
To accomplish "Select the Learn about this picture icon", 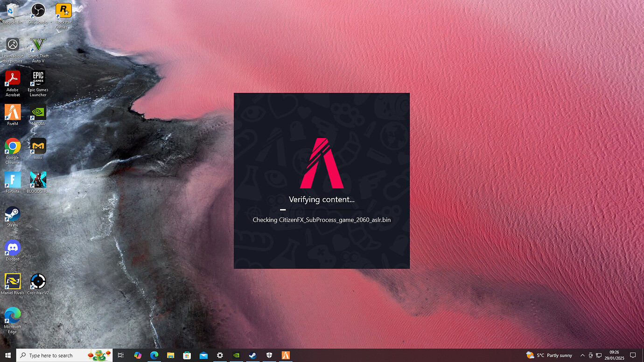I will pyautogui.click(x=13, y=50).
